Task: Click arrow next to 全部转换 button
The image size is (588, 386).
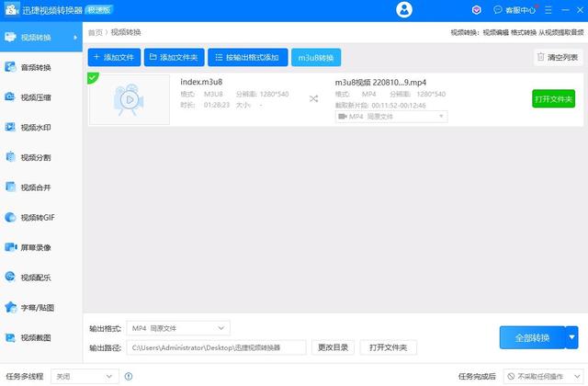Action: [571, 337]
